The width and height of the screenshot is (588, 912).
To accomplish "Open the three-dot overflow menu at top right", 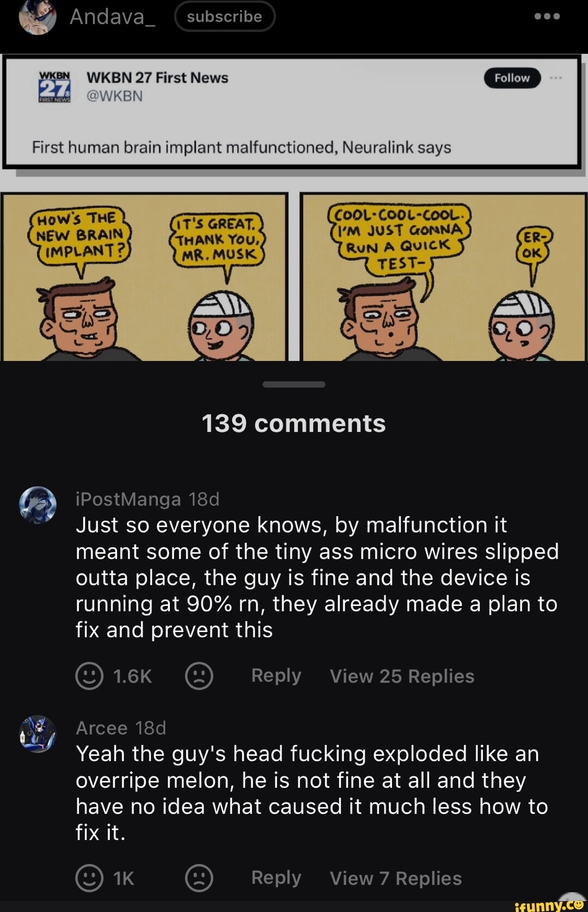I will point(546,16).
